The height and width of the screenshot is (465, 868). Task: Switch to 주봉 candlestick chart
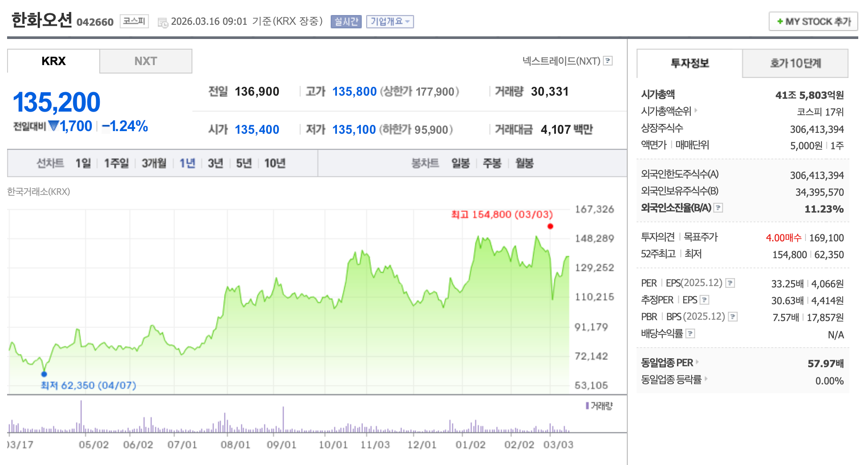[x=492, y=163]
